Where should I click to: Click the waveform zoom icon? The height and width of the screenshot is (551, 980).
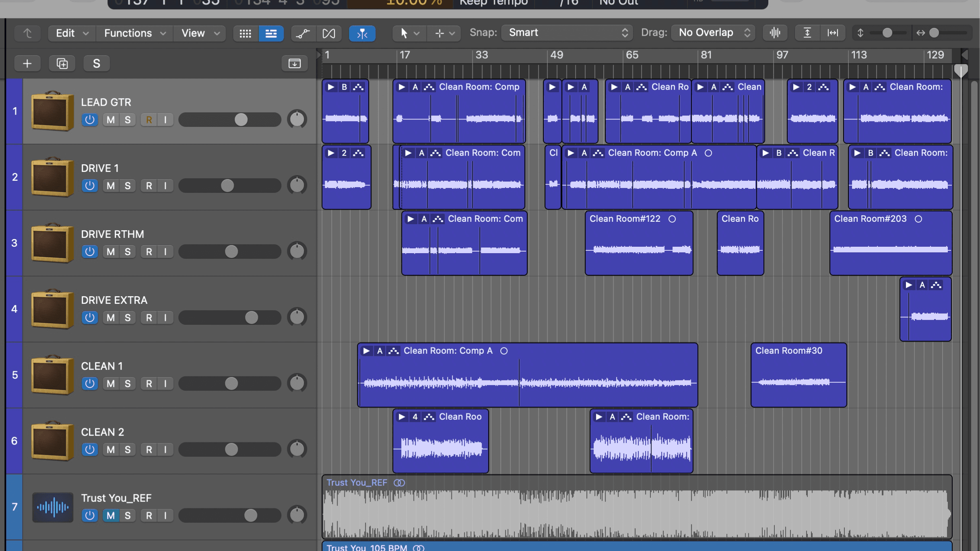pyautogui.click(x=775, y=33)
